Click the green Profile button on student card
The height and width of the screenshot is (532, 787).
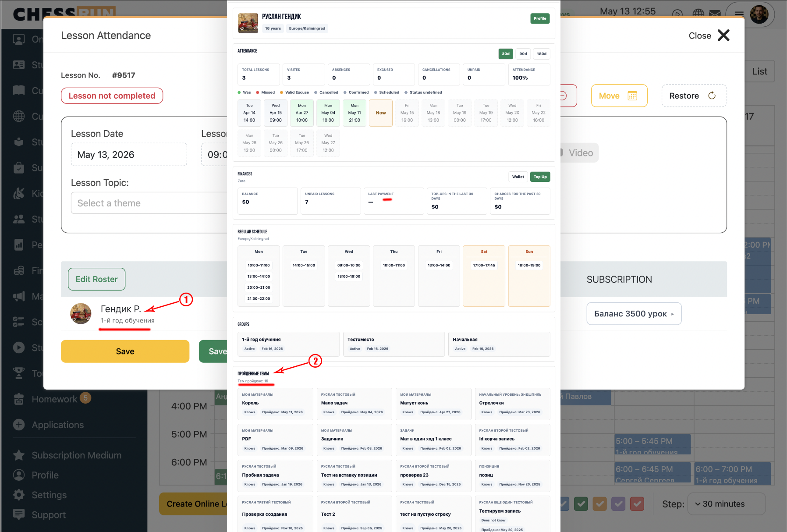click(x=540, y=18)
